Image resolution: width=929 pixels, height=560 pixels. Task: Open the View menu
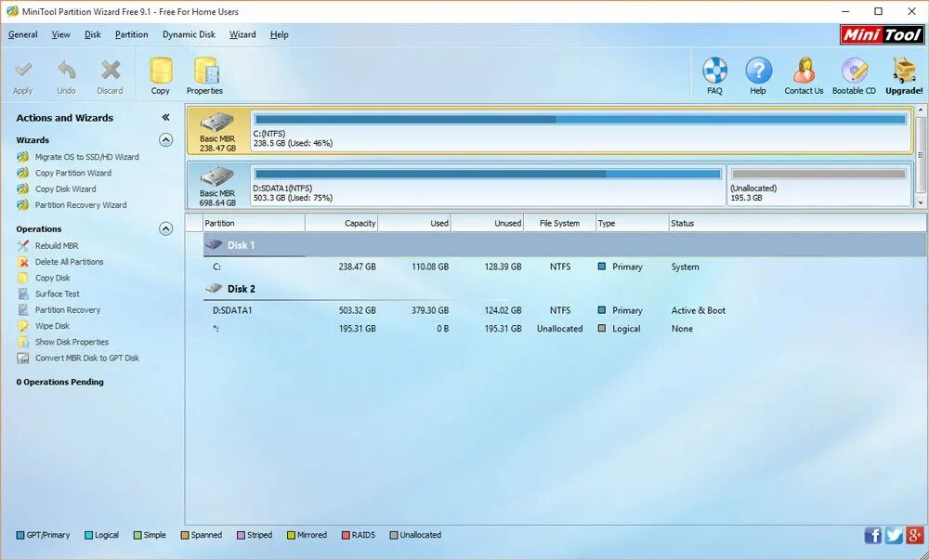click(61, 34)
